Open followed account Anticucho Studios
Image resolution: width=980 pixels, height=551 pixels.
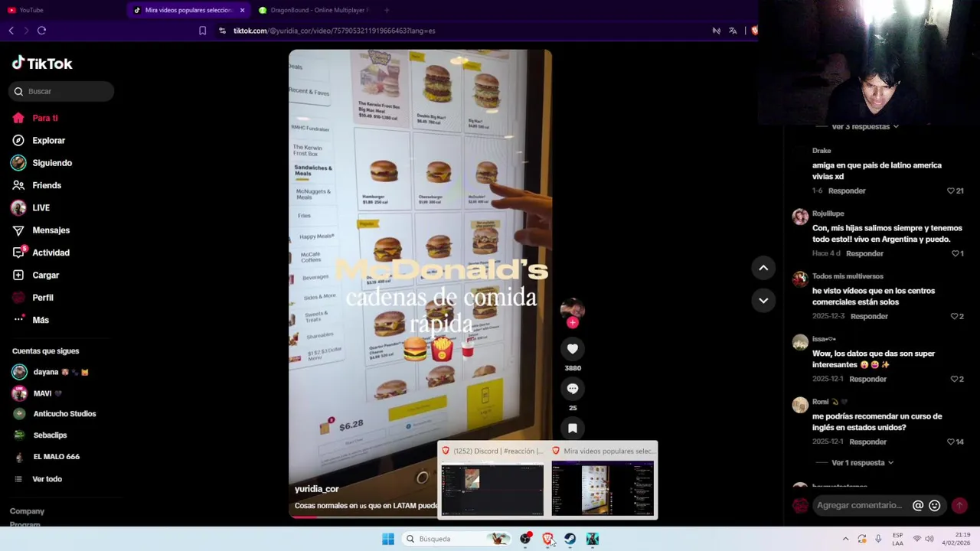pos(54,414)
